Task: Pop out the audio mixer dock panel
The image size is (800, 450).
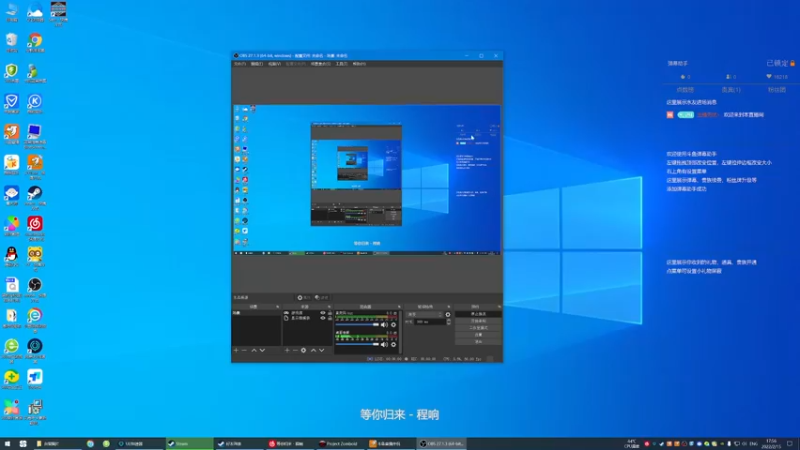Action: tap(399, 307)
